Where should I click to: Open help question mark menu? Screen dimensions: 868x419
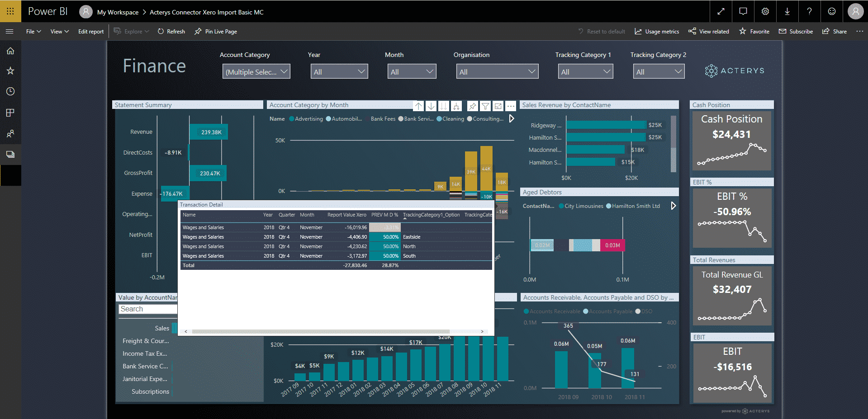point(810,11)
